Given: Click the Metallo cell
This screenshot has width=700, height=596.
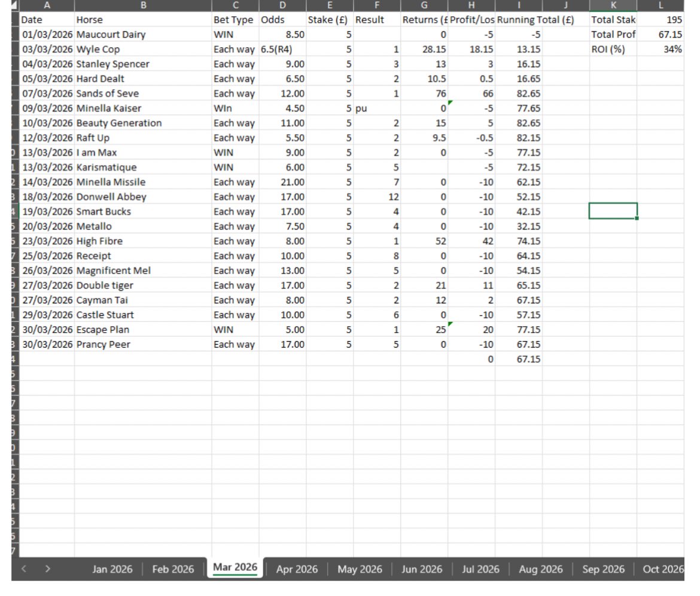Looking at the screenshot, I should click(143, 226).
